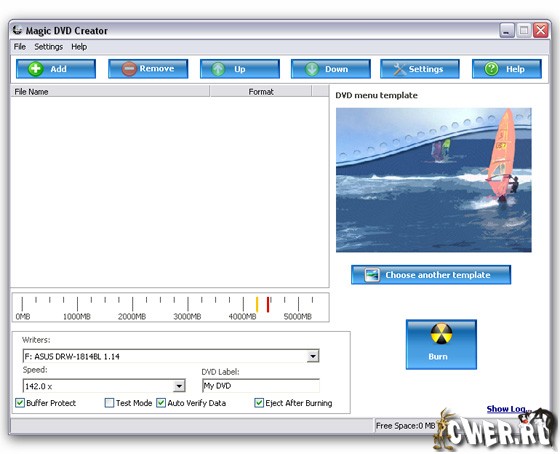
Task: Open the Help menu in menu bar
Action: click(x=79, y=47)
